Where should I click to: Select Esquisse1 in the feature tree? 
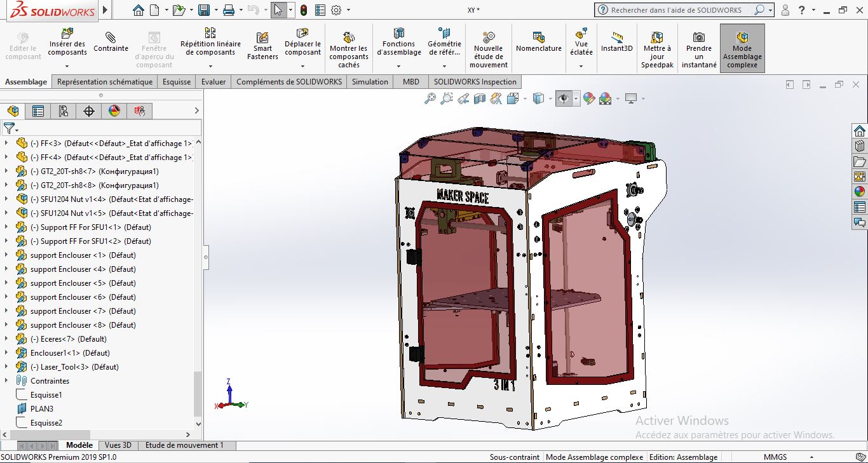[x=46, y=395]
